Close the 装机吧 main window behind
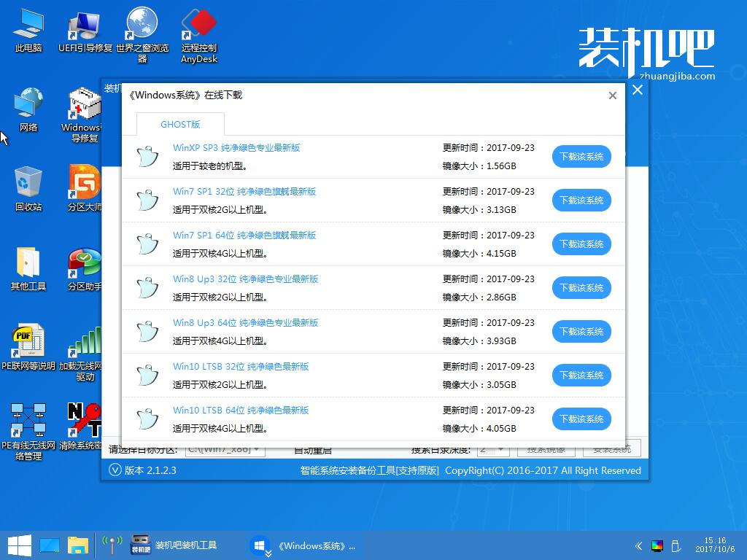747x560 pixels. coord(638,90)
